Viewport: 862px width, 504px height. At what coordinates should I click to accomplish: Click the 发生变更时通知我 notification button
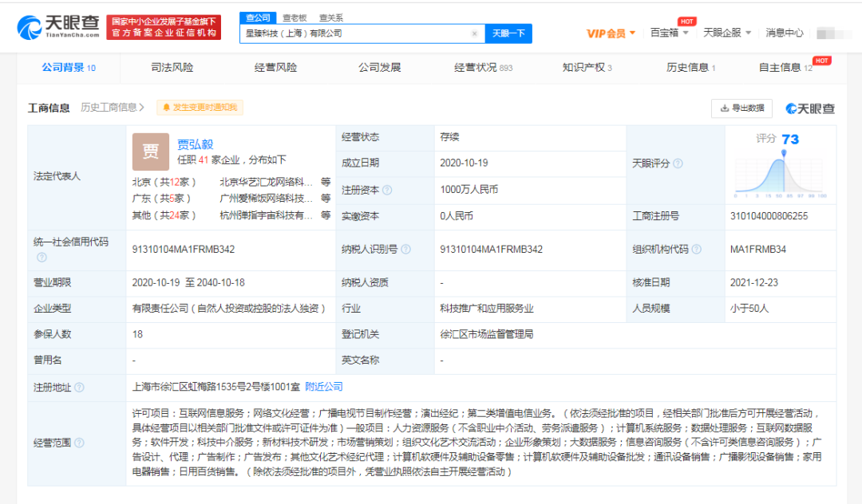(x=200, y=108)
